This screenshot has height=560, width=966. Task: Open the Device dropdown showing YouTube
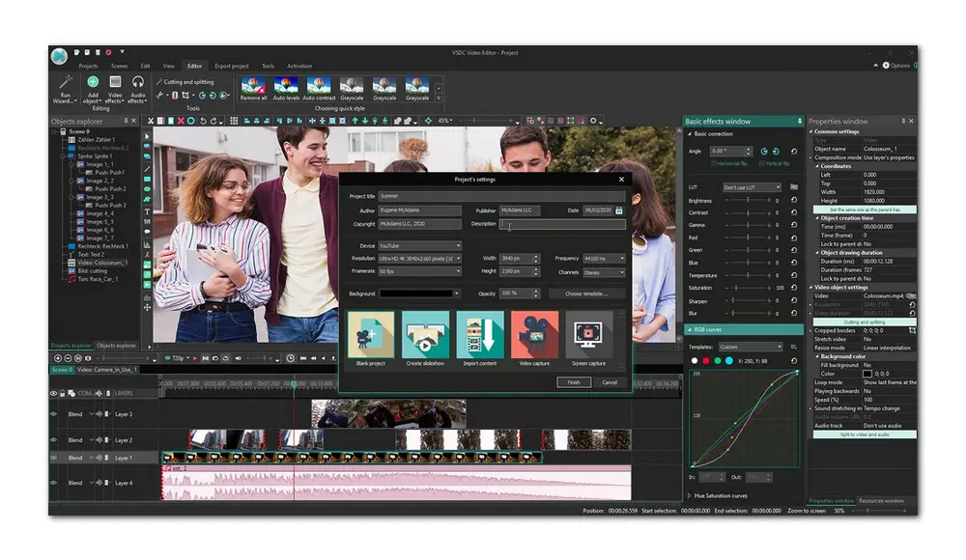pos(419,246)
